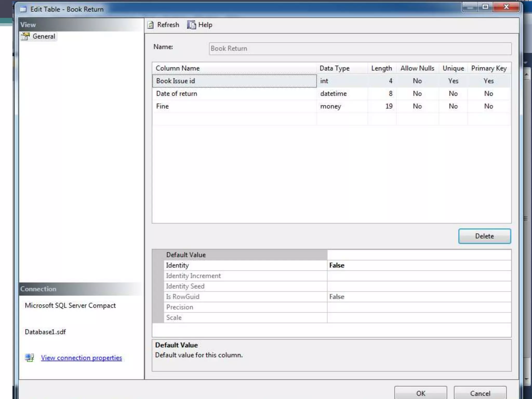The height and width of the screenshot is (399, 532).
Task: Change Unique value for Date of return
Action: click(453, 94)
